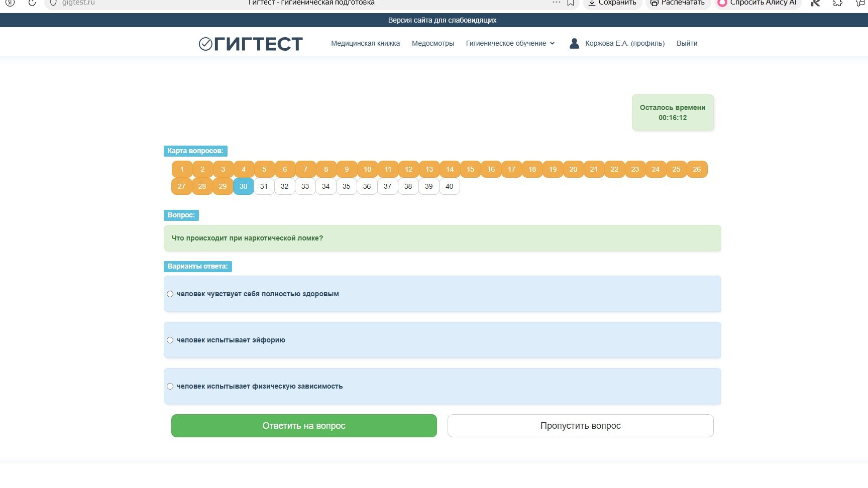Jump to question 31
Viewport: 868px width, 488px height.
tap(264, 186)
